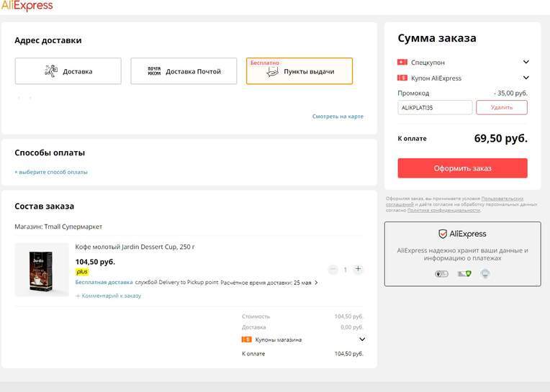The height and width of the screenshot is (392, 550).
Task: Click the AliExpress logo in the header
Action: click(x=27, y=6)
